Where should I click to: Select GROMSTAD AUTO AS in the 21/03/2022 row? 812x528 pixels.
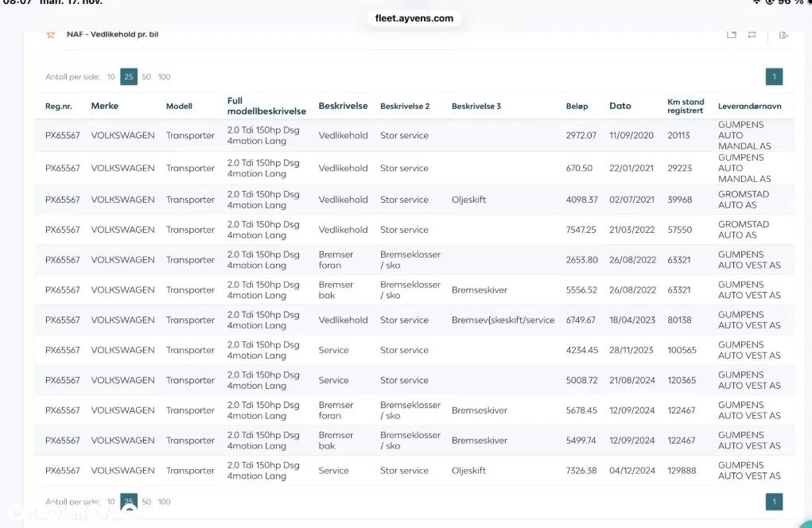coord(743,230)
